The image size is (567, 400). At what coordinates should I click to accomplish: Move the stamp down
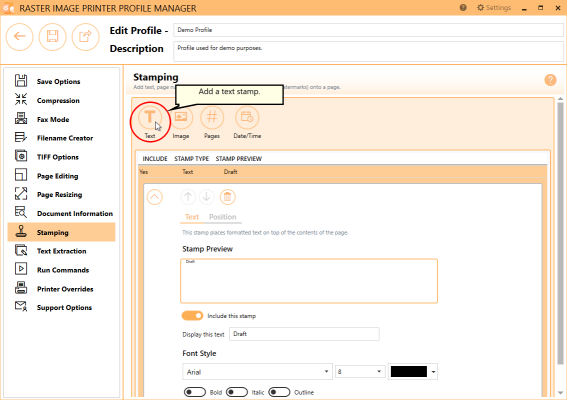(x=206, y=197)
